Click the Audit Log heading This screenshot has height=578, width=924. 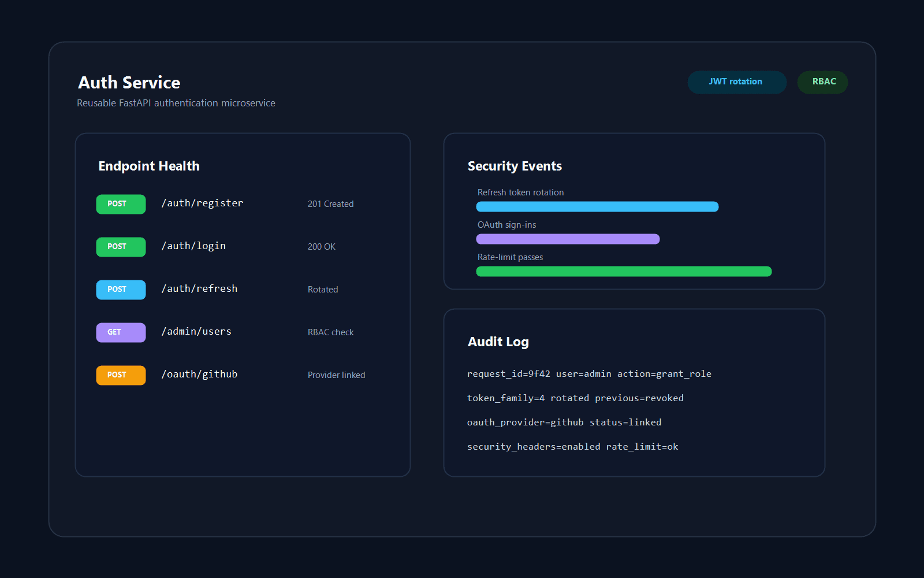pos(498,342)
